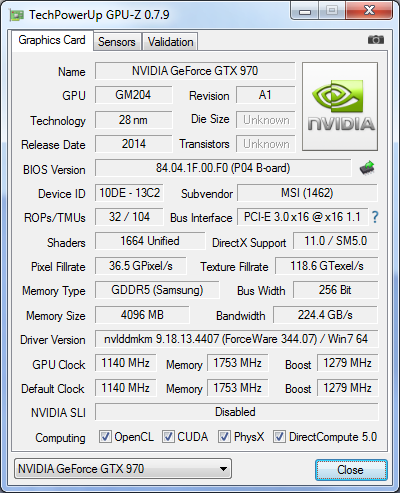
Task: Click the Bus Interface field PCI-E 3.0 x16
Action: (303, 217)
